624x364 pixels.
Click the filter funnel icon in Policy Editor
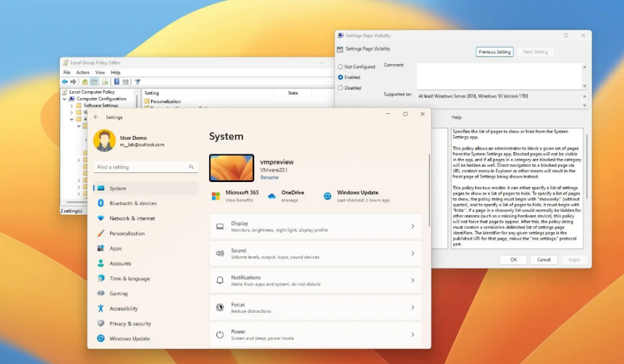pyautogui.click(x=137, y=82)
